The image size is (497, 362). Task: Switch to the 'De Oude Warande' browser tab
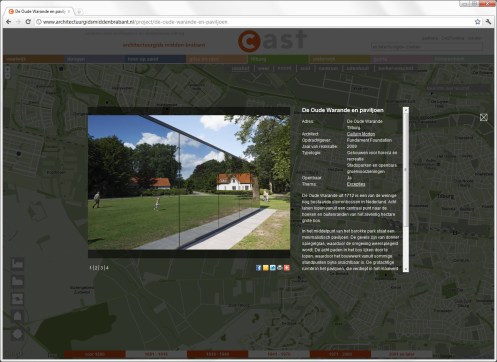(40, 11)
